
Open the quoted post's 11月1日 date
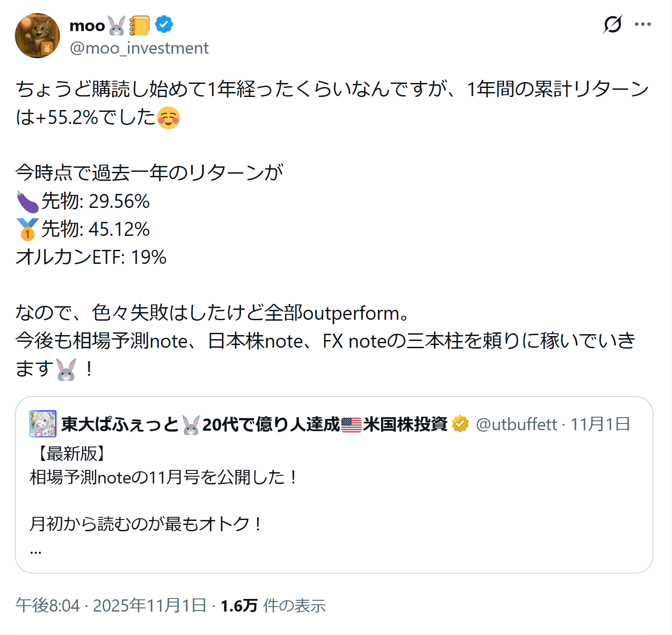click(x=600, y=424)
